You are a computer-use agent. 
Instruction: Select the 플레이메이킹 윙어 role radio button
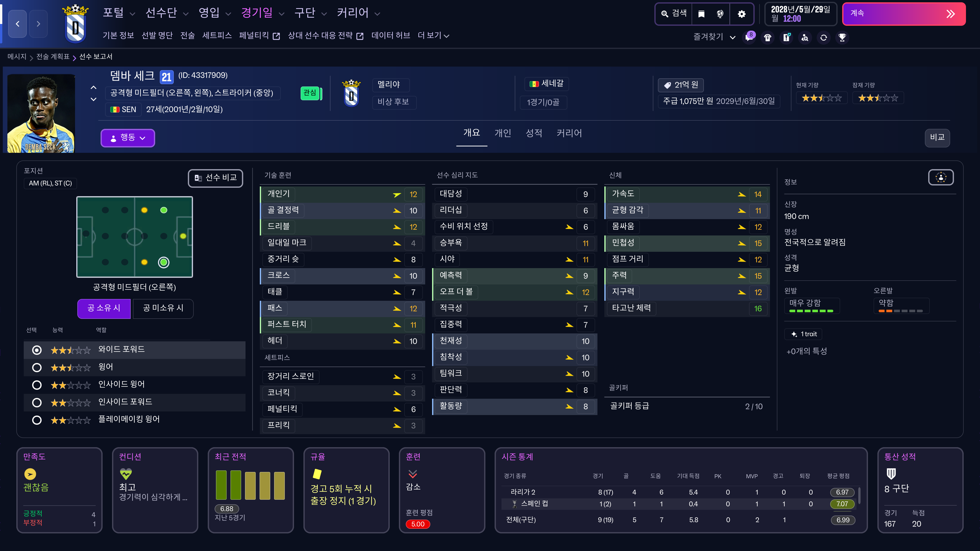tap(37, 420)
